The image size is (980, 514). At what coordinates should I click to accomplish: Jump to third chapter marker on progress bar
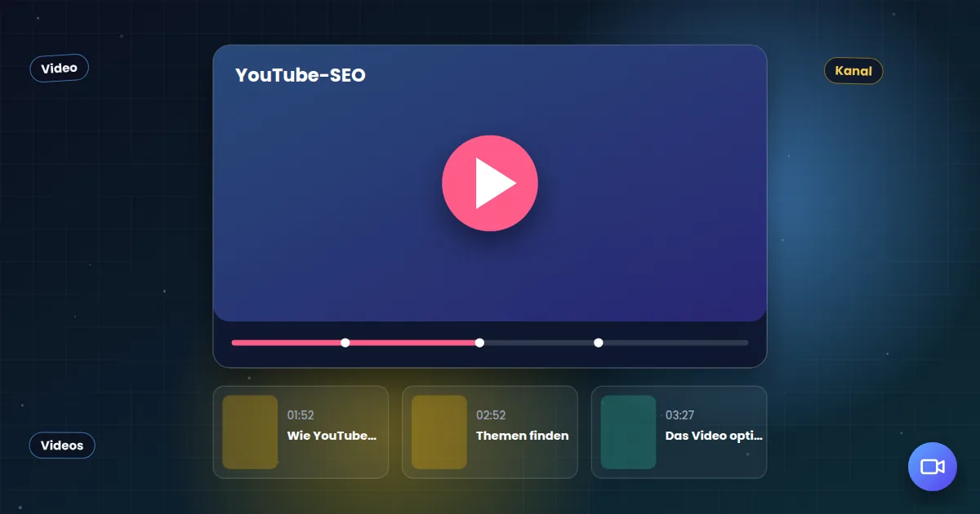pos(599,343)
